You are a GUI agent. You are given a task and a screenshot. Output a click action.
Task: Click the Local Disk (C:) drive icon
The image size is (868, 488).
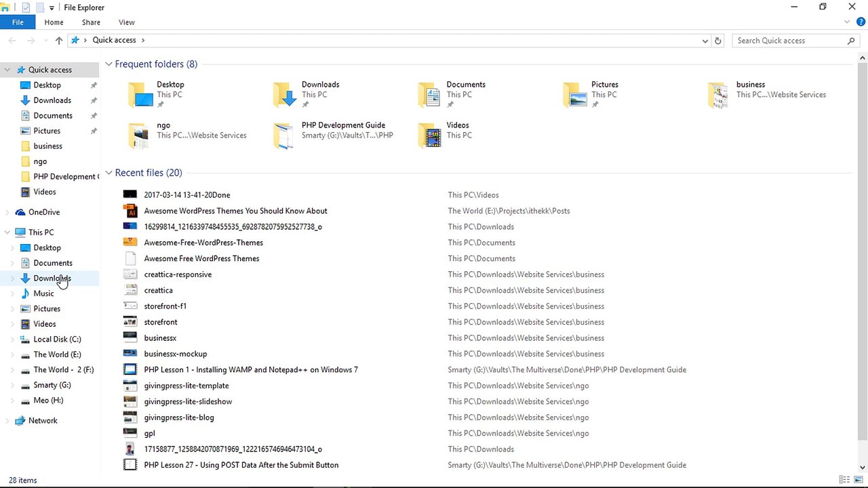tap(25, 340)
